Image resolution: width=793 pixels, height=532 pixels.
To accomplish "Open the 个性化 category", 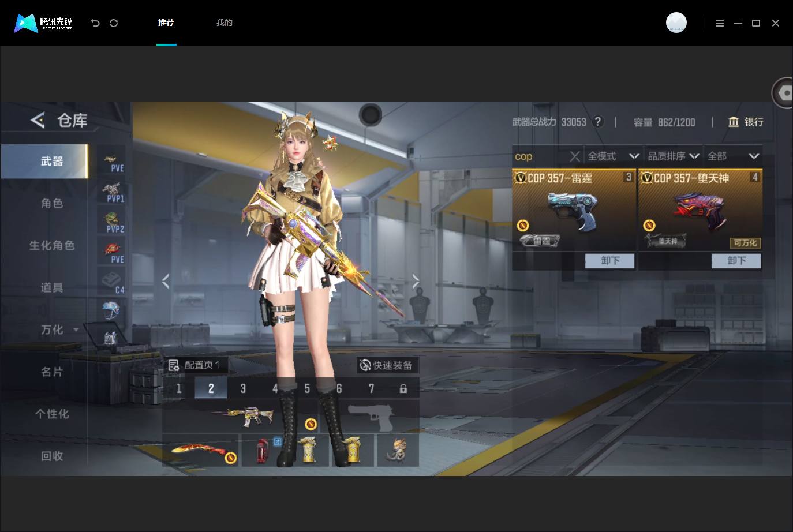I will point(52,414).
